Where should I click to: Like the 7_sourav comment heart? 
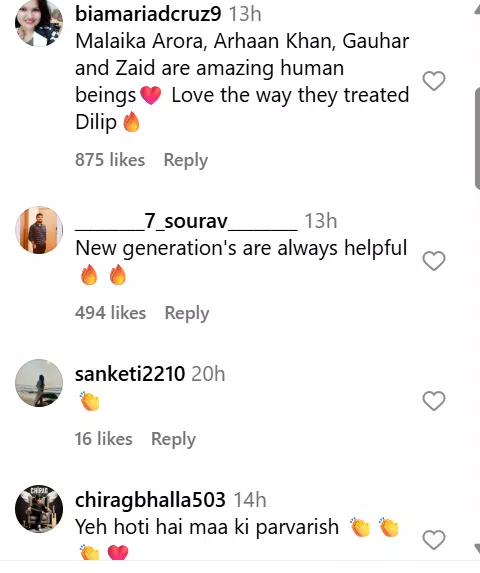[434, 261]
